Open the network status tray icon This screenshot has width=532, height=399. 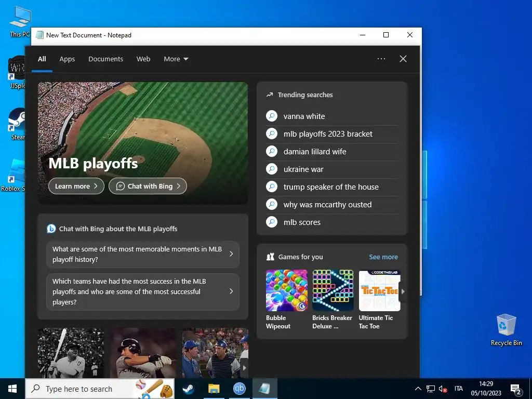pyautogui.click(x=431, y=389)
